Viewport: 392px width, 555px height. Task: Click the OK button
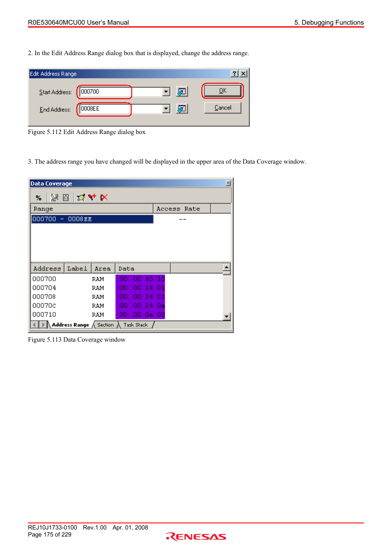coord(223,91)
